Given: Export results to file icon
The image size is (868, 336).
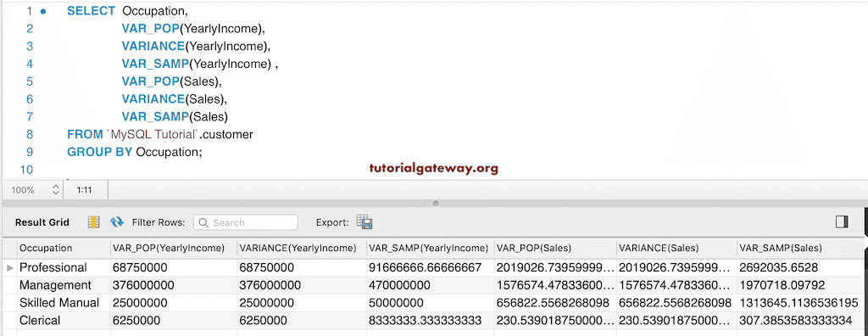Looking at the screenshot, I should pyautogui.click(x=364, y=222).
